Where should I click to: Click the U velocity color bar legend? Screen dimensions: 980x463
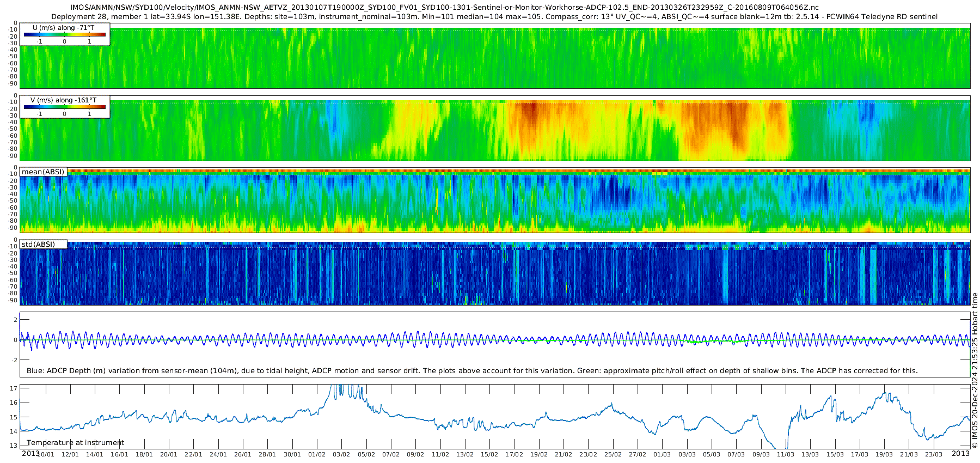[65, 34]
